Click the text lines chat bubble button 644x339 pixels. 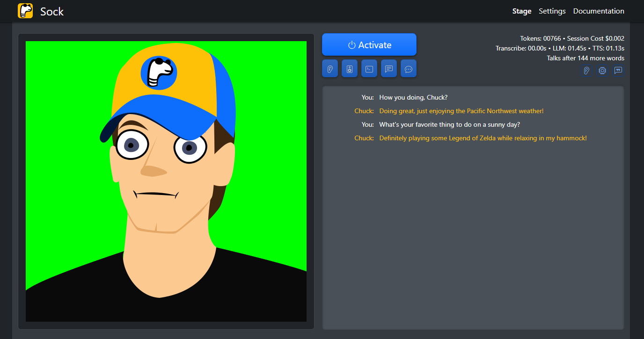389,69
